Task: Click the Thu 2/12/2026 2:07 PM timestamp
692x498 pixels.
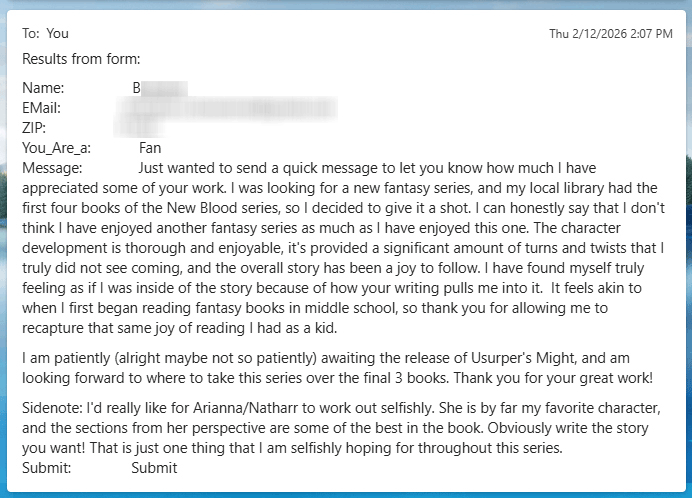Action: (x=610, y=34)
